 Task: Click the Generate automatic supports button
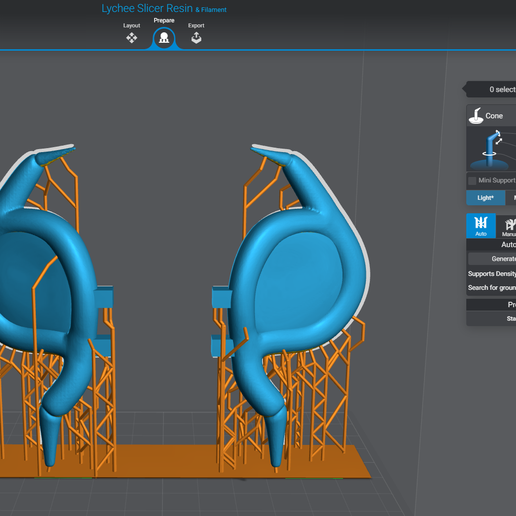point(492,259)
